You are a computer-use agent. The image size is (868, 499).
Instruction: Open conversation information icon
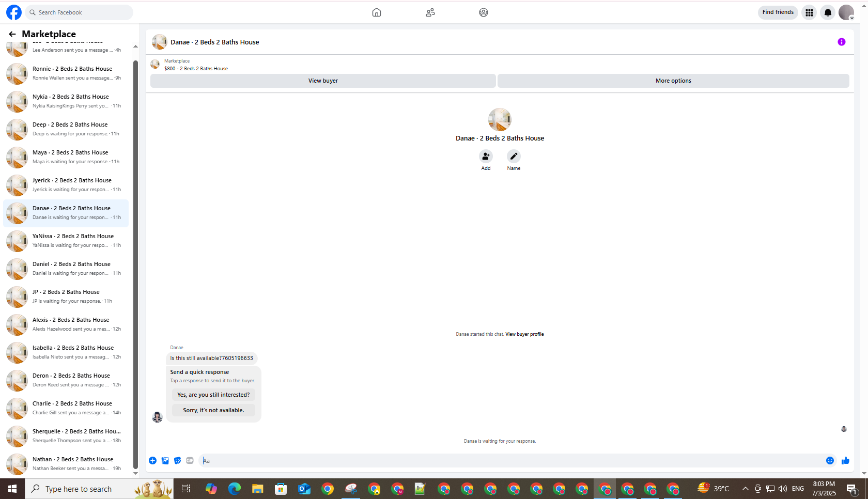[842, 42]
